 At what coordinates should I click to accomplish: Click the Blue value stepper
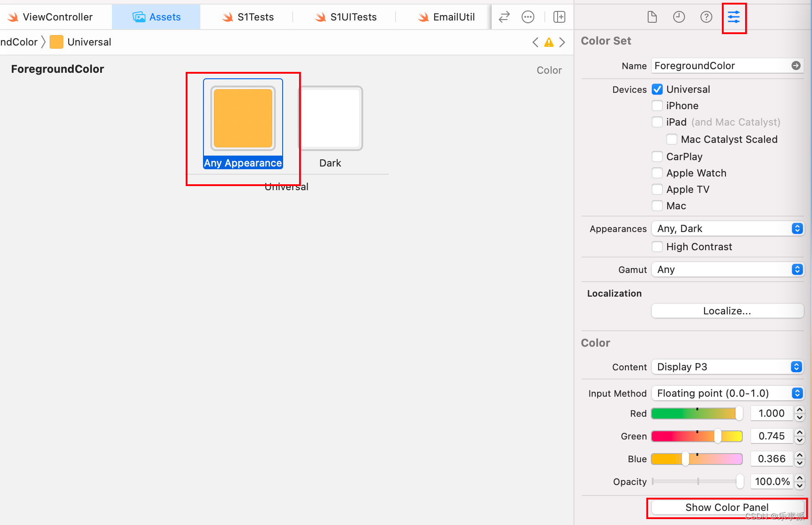(800, 459)
